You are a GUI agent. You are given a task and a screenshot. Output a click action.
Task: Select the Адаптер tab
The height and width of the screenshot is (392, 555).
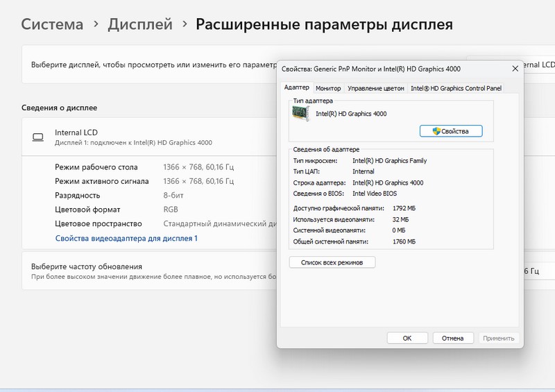click(296, 87)
